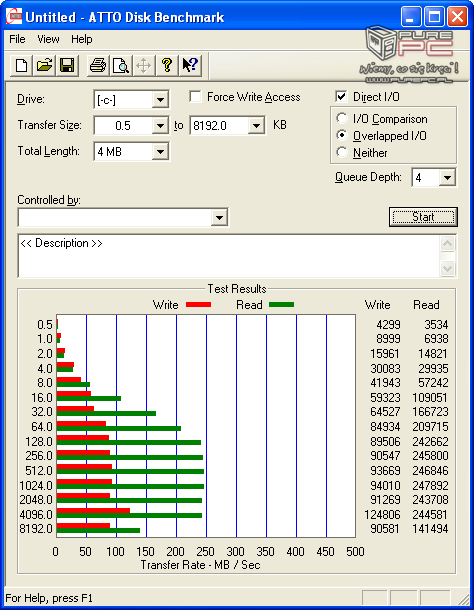
Task: Open the Total Length dropdown
Action: pos(160,152)
